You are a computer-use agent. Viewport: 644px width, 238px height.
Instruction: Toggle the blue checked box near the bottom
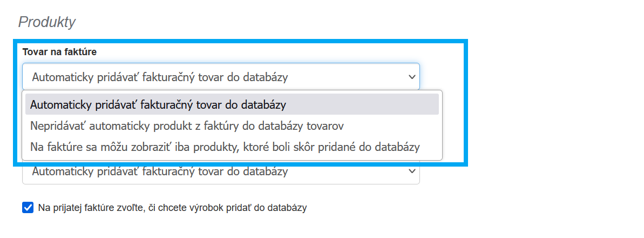coord(28,208)
